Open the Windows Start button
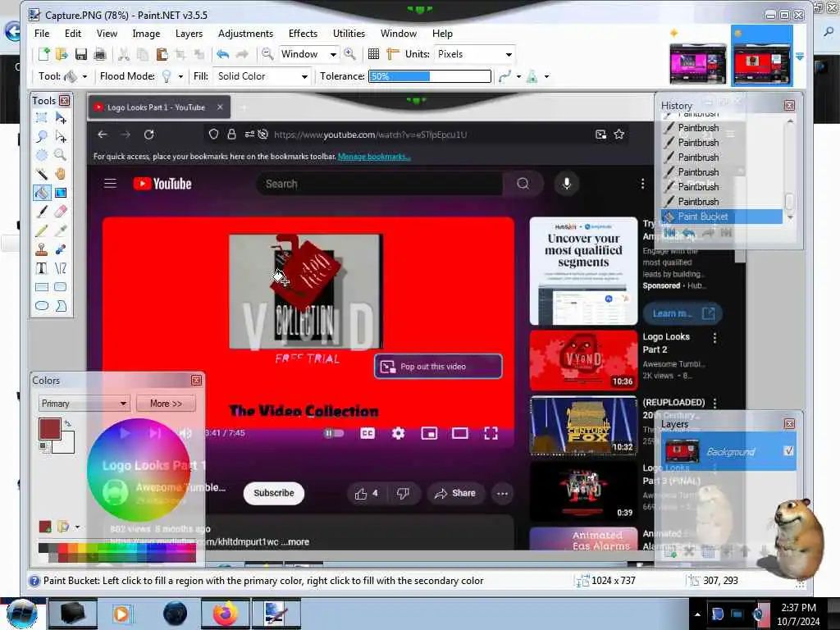Image resolution: width=840 pixels, height=630 pixels. click(22, 614)
